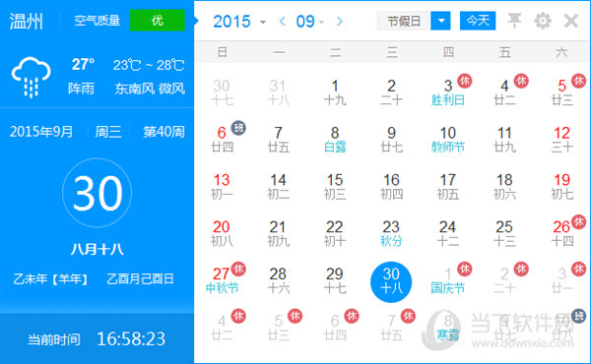Select September 1 十九
591x364 pixels.
[335, 92]
